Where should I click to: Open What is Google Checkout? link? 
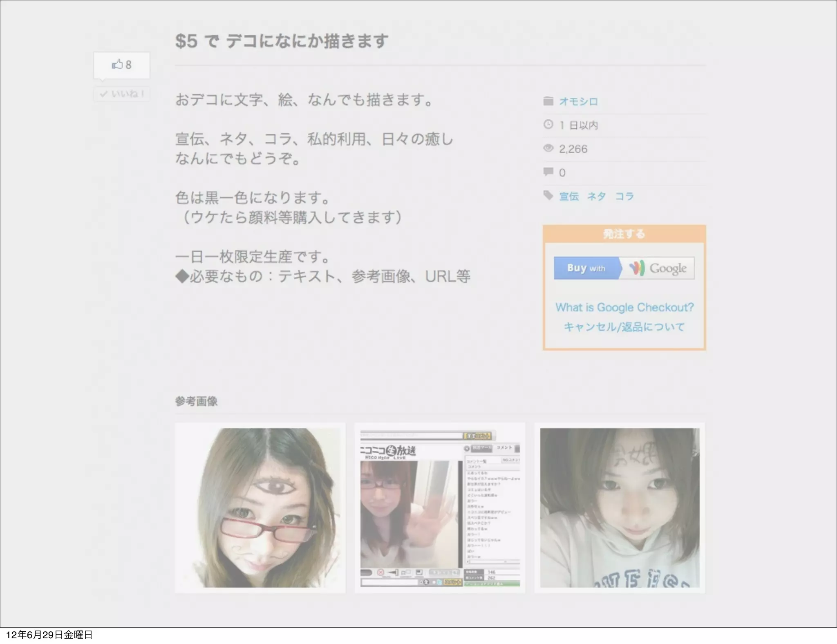click(624, 307)
